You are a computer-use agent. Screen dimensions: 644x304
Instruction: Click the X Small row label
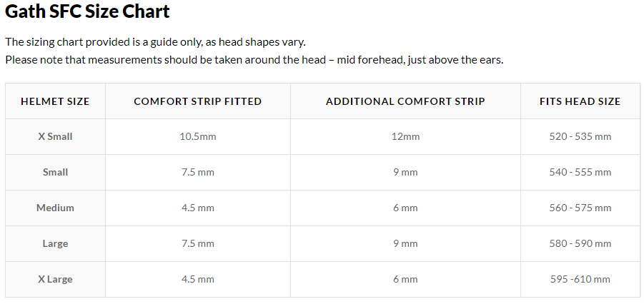coord(55,136)
